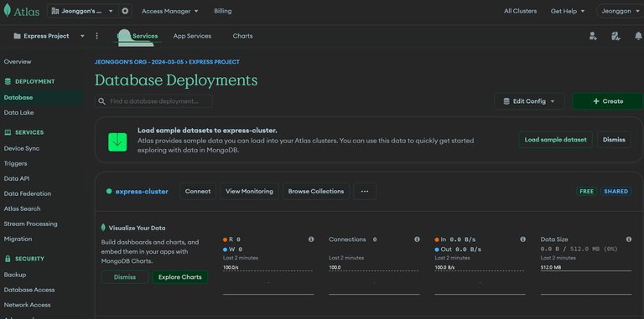Switch to the App Services tab
The image size is (644, 319).
coord(192,36)
